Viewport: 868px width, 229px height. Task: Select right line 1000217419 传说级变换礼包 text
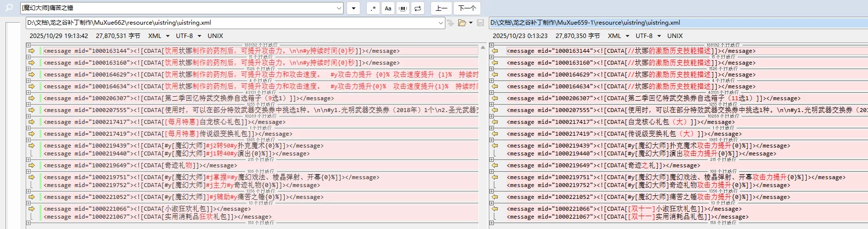pyautogui.click(x=652, y=134)
